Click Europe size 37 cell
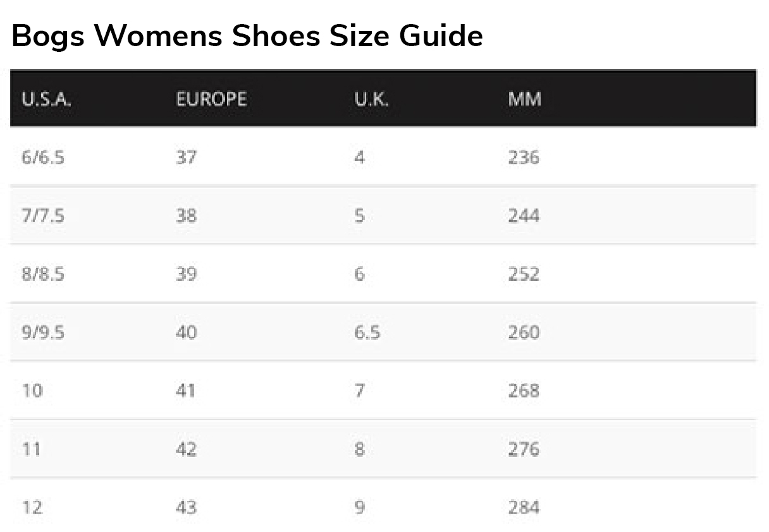769x532 pixels. tap(187, 157)
